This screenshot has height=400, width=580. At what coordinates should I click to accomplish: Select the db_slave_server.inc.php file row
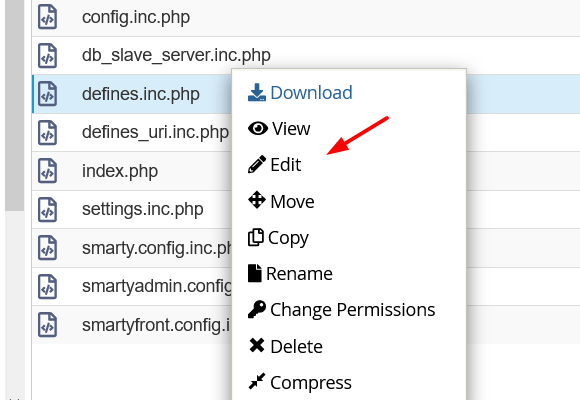(x=306, y=56)
